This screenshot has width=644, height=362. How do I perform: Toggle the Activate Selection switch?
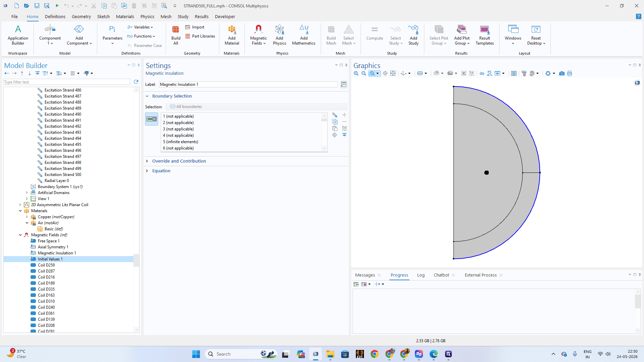pos(152,119)
